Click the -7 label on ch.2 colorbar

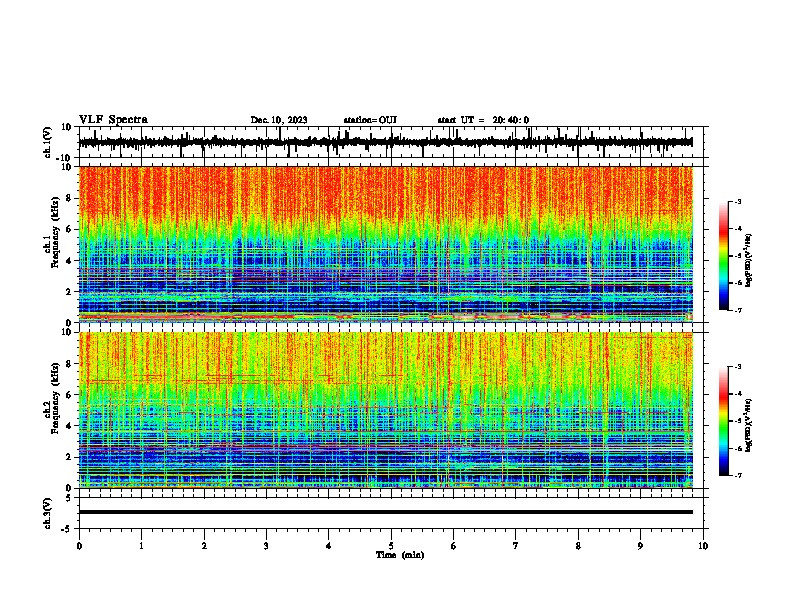(x=738, y=475)
